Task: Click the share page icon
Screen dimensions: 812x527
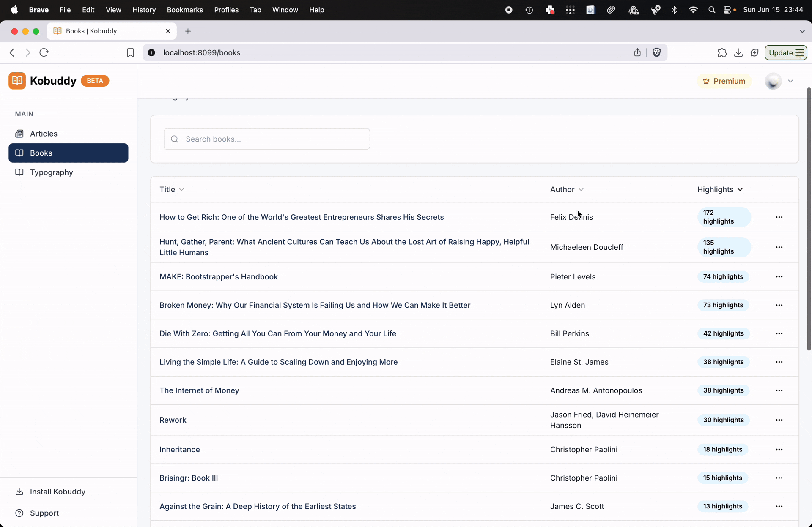Action: point(638,52)
